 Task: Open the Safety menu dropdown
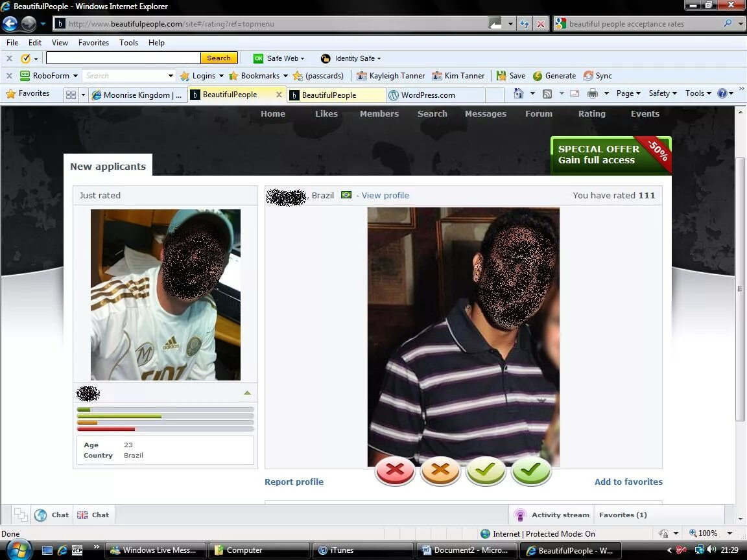tap(663, 93)
